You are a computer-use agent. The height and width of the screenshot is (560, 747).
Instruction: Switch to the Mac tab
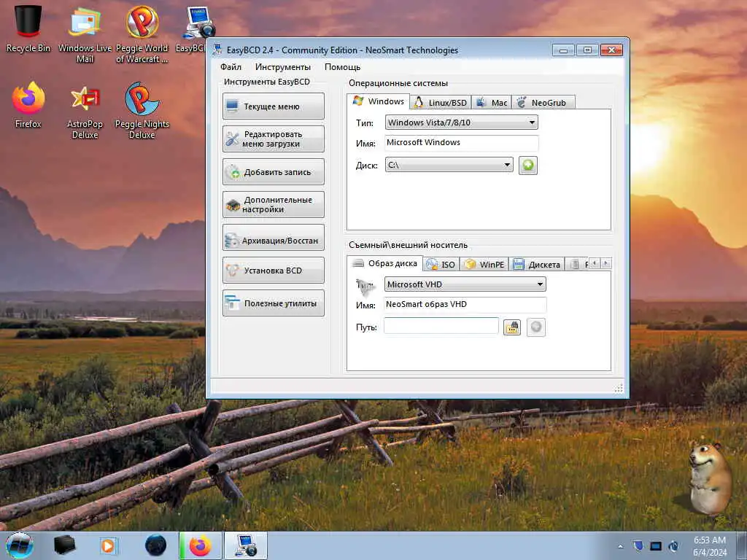[x=492, y=102]
